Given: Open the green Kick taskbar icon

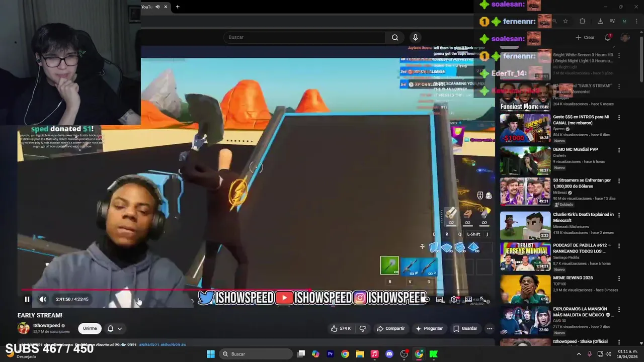Looking at the screenshot, I should (x=433, y=354).
